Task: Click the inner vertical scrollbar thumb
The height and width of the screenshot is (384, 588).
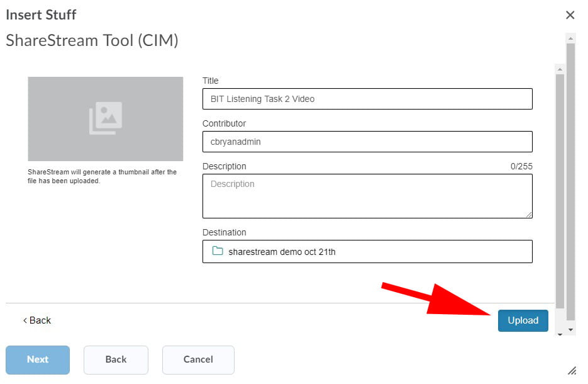Action: (x=560, y=191)
